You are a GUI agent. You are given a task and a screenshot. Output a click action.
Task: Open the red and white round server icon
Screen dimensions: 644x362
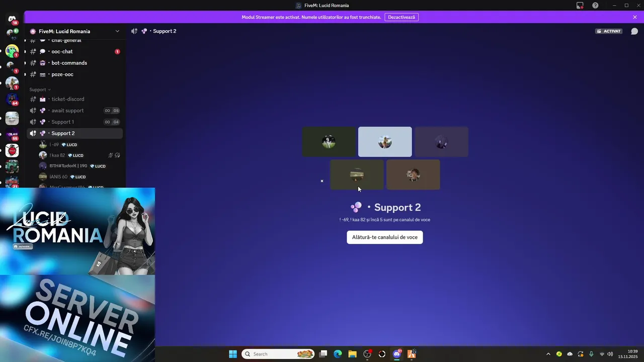click(x=12, y=150)
